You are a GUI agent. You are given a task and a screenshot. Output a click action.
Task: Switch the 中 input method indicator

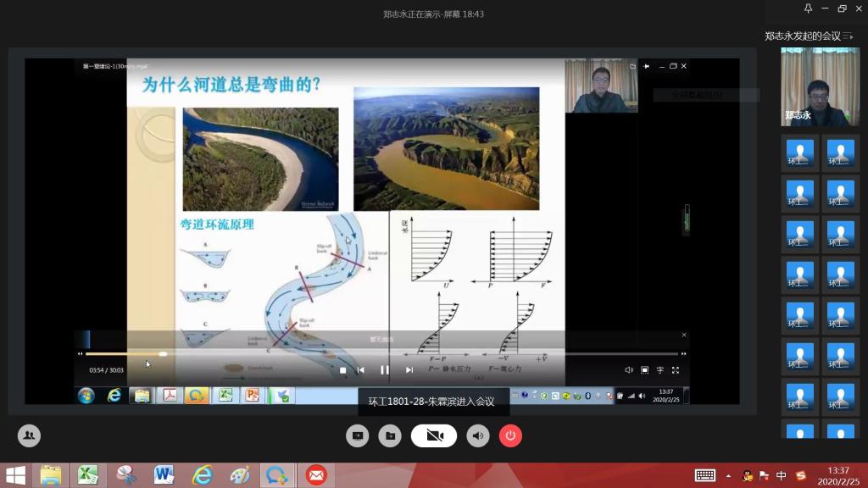[x=782, y=475]
